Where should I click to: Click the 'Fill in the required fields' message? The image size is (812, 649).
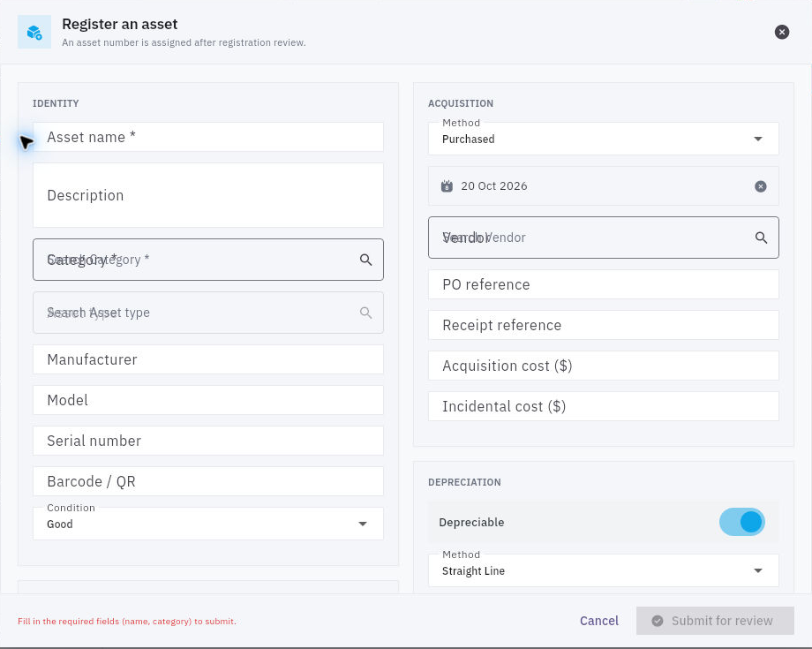click(x=127, y=621)
